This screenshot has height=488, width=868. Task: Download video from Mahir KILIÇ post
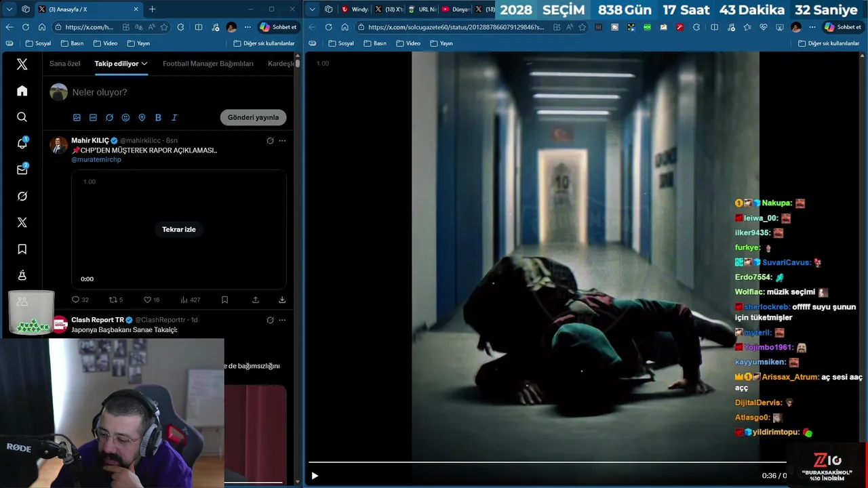click(282, 300)
